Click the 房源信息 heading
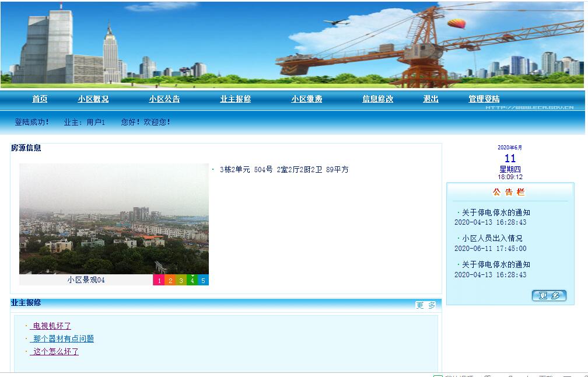The width and height of the screenshot is (588, 377). (26, 148)
